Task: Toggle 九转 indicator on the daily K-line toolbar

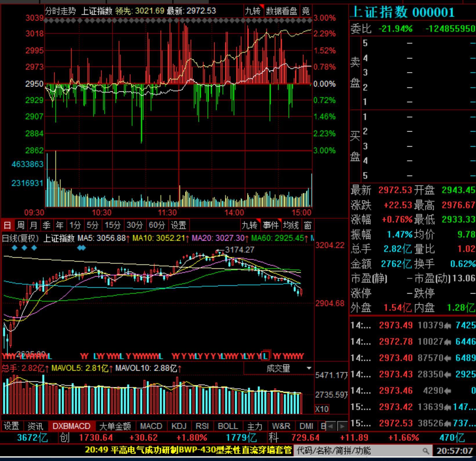Action: [x=249, y=225]
